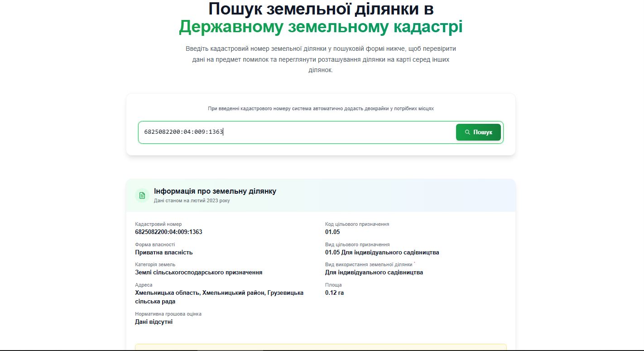Click the 'Приватна власність' ownership value
This screenshot has height=351, width=644.
point(164,253)
